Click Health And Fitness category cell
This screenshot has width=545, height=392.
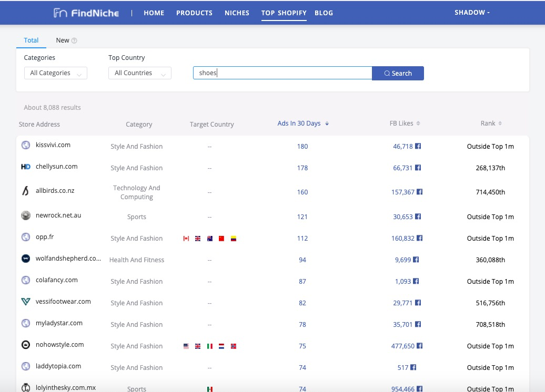point(137,260)
